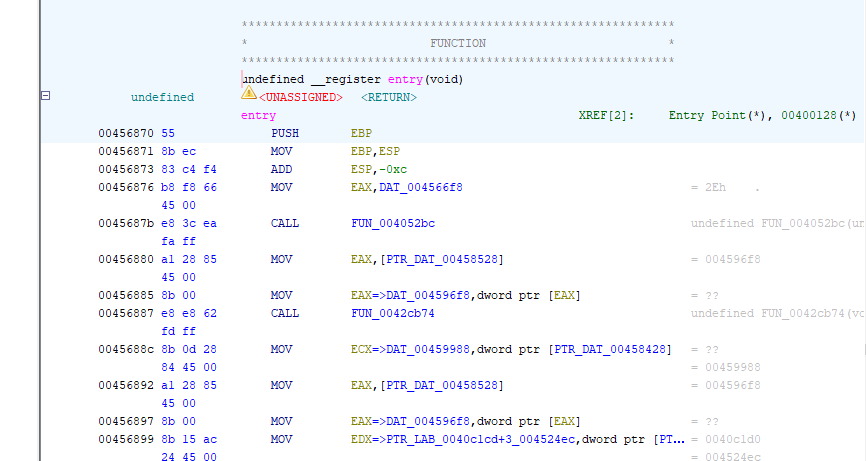Click the XREF[2] header text
The height and width of the screenshot is (461, 866).
[x=606, y=116]
